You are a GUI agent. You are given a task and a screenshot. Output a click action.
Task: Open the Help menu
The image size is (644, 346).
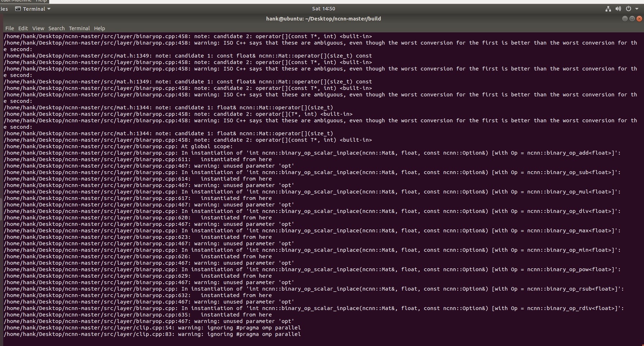click(99, 28)
